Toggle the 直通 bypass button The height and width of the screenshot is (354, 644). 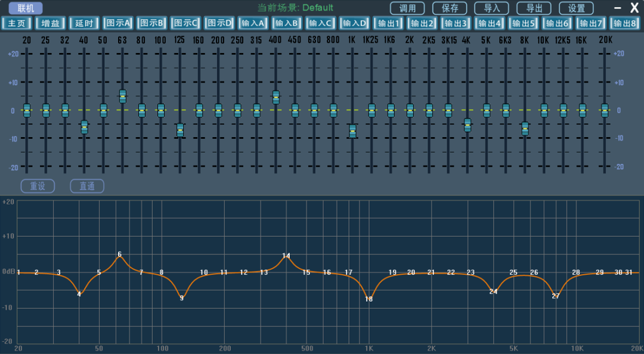[x=87, y=186]
